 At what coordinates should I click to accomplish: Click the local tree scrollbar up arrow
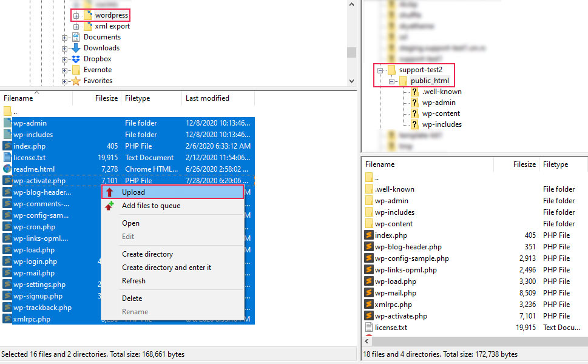(x=351, y=4)
